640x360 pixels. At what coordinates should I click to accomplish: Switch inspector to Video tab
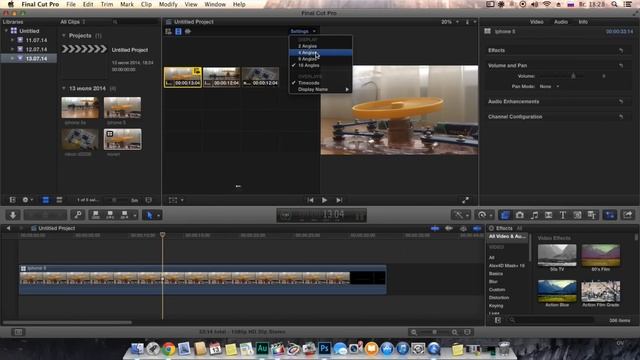(536, 22)
